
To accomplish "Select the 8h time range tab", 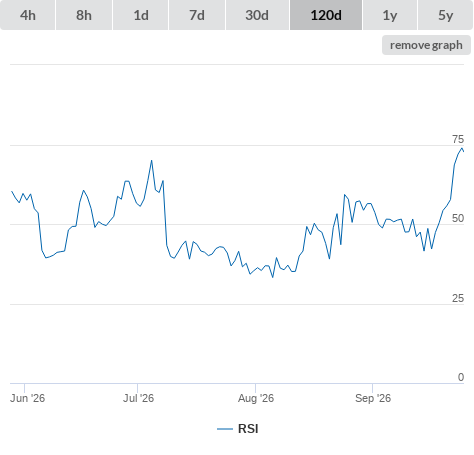I will tap(84, 15).
